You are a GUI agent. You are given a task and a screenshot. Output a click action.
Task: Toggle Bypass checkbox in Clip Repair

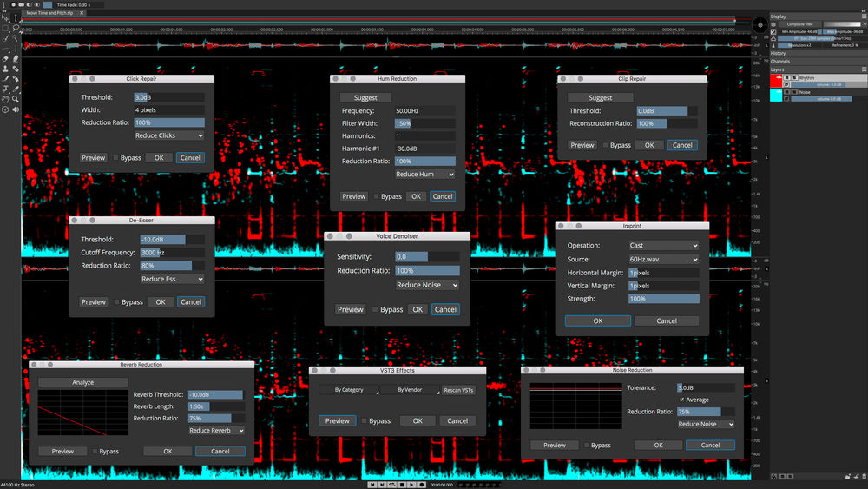(605, 145)
